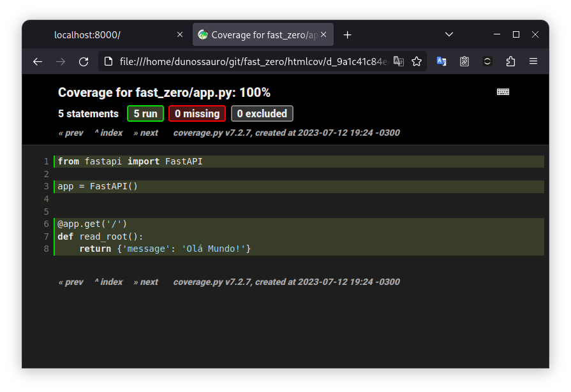Bookmark this page with the star icon
571x392 pixels.
417,61
